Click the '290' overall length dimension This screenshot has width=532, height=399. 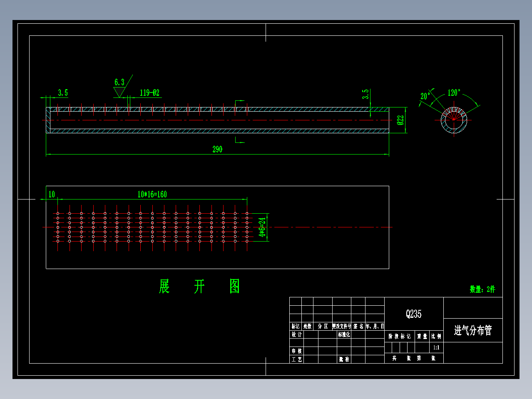[x=217, y=149]
